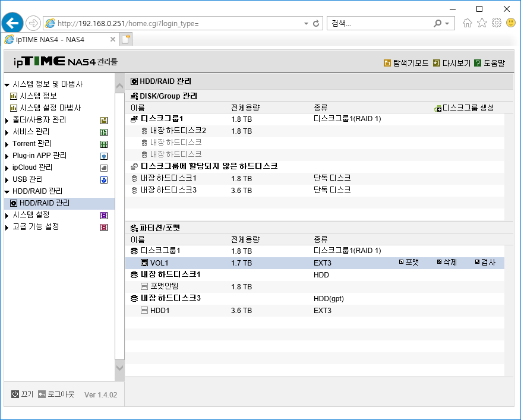Click the 탐색기모드 explorer mode icon
The image size is (521, 420).
(387, 63)
